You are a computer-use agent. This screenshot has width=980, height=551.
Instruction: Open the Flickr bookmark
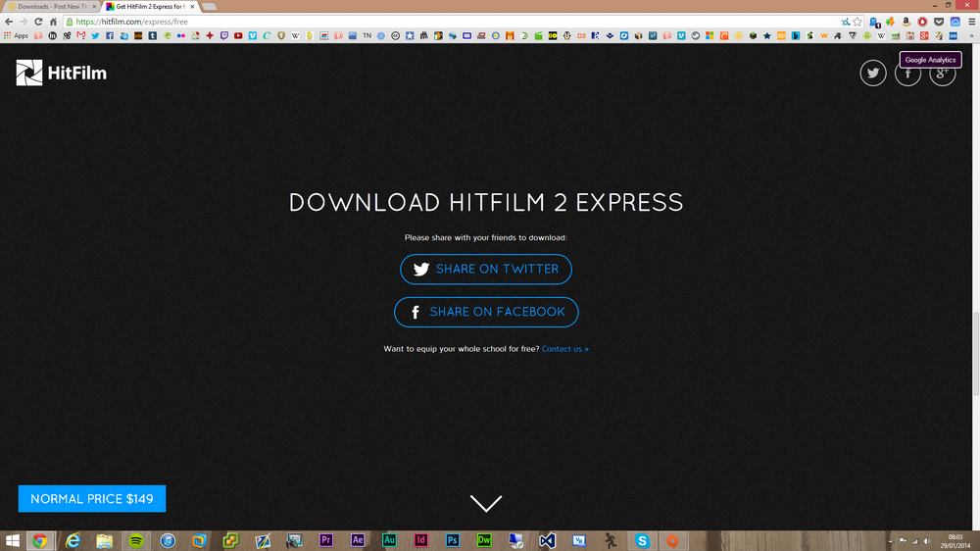(181, 35)
